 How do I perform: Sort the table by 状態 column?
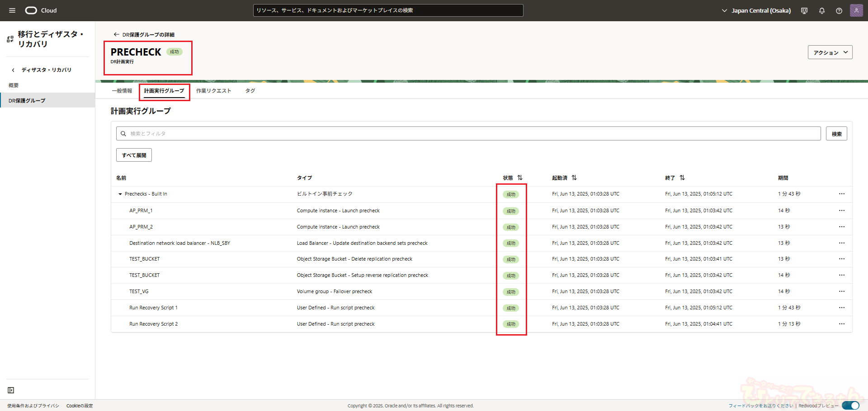click(x=520, y=178)
